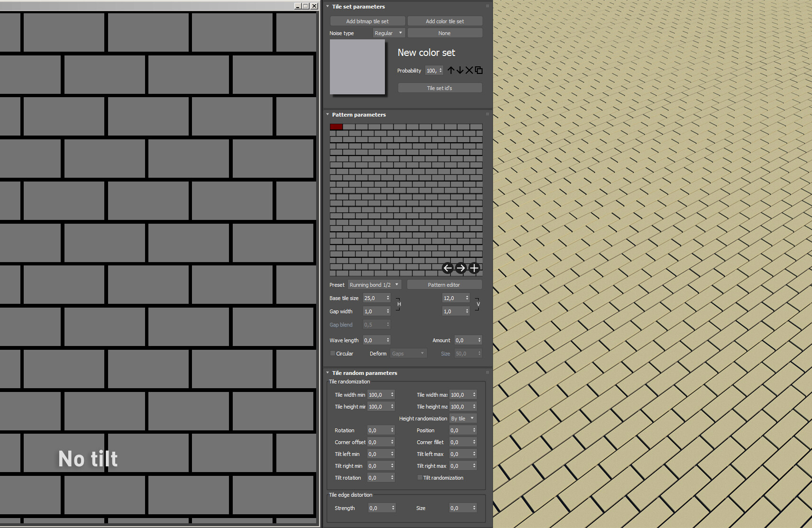Viewport: 812px width, 528px height.
Task: Duplicate the New color set
Action: (479, 70)
